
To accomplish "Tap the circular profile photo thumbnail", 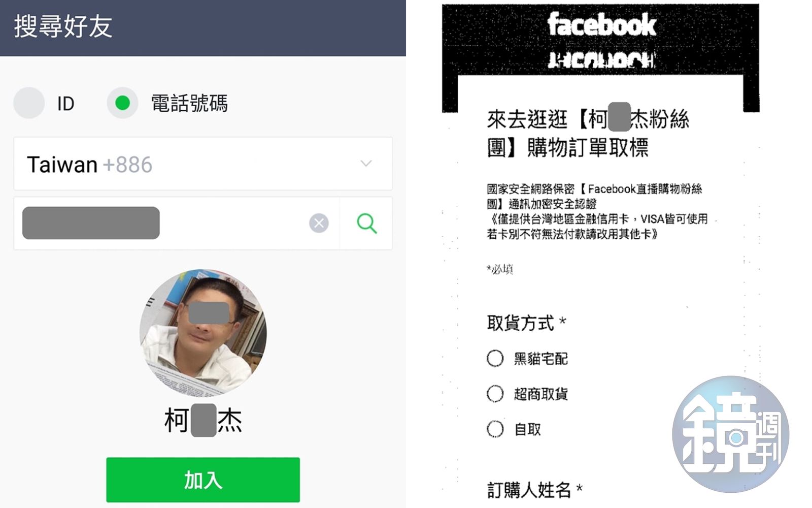I will pos(203,332).
